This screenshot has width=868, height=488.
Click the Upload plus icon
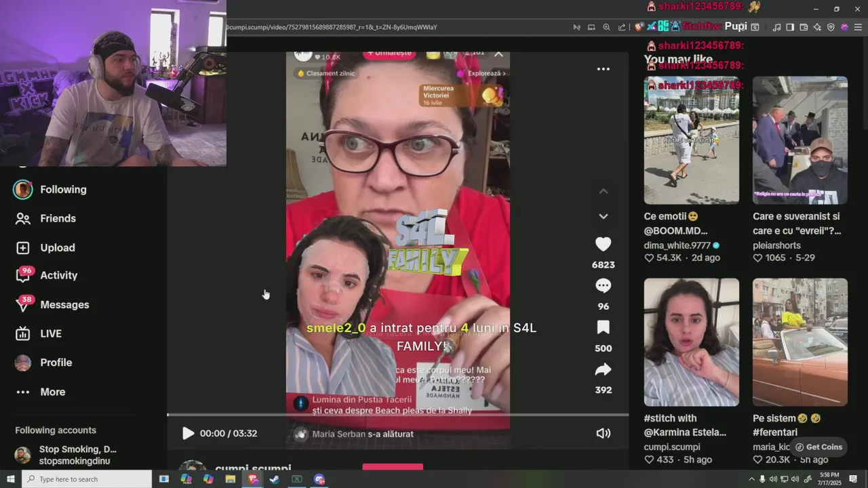pyautogui.click(x=23, y=247)
